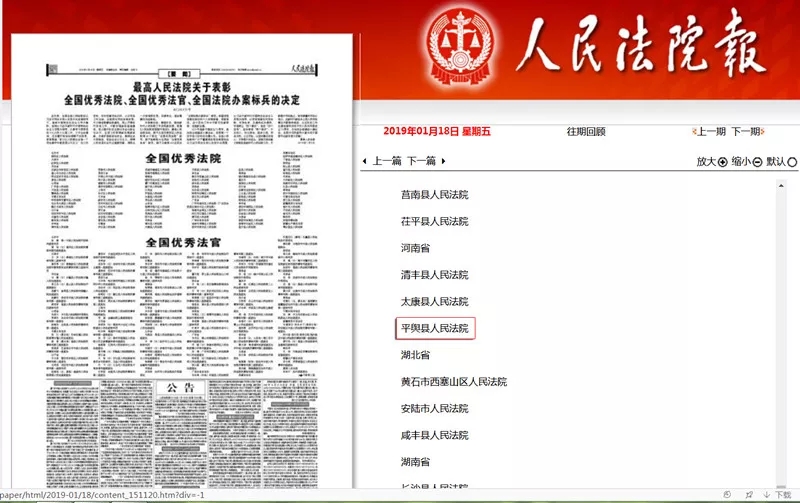This screenshot has height=503, width=800.
Task: Click the 全国优秀法院 section in the page preview
Action: (x=183, y=159)
